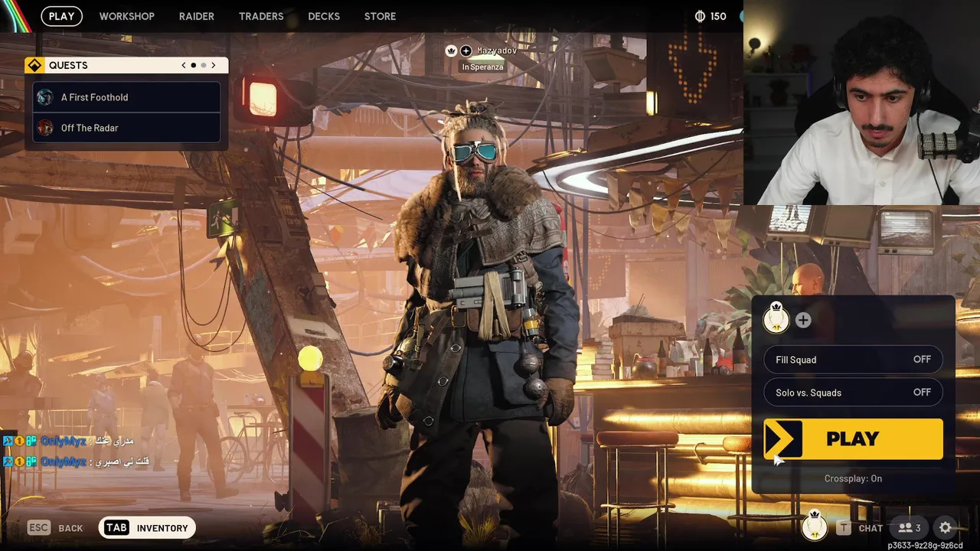Click the streamer webcam overlay
Screen dimensions: 980x551
[x=861, y=103]
